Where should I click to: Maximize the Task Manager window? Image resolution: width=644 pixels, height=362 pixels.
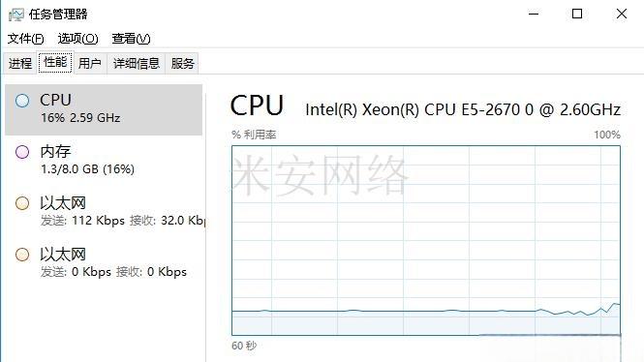[577, 14]
